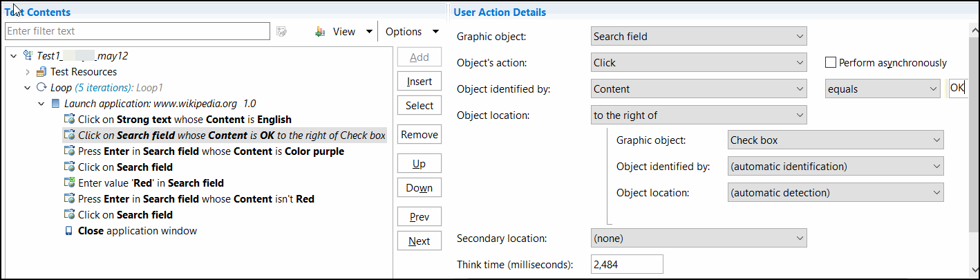Click the Prev button
980x280 pixels.
pyautogui.click(x=420, y=217)
